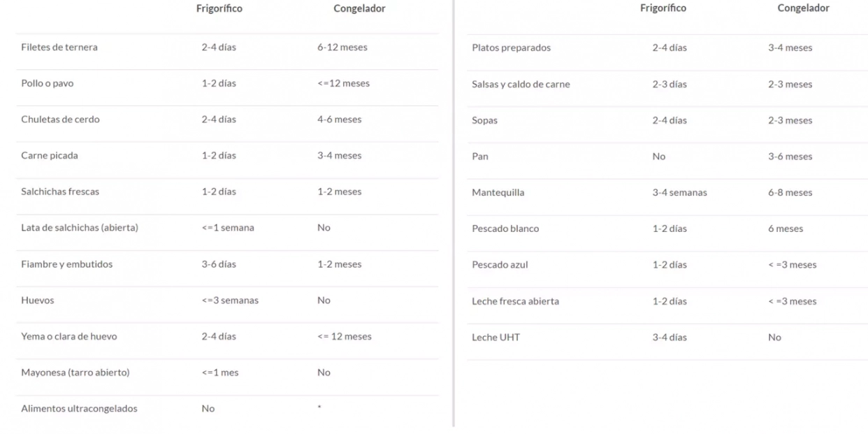Select the 'Platos preparados' row label
Viewport: 868px width, 434px height.
coord(512,48)
